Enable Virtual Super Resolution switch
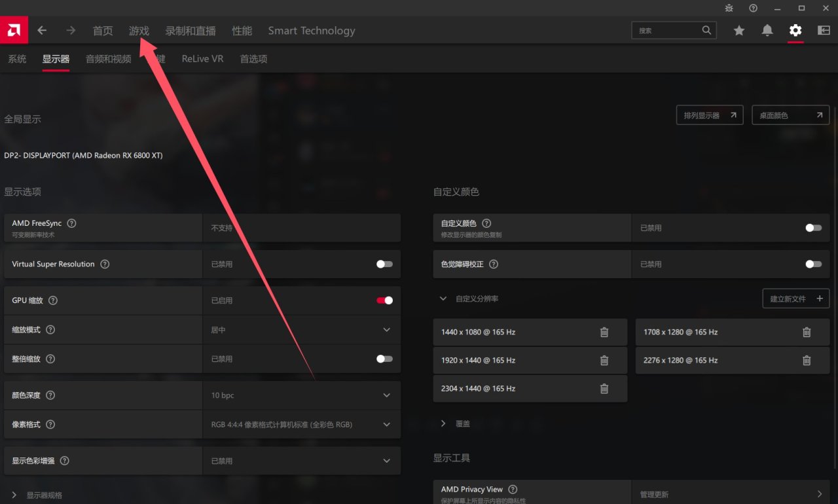This screenshot has width=838, height=504. pos(384,264)
